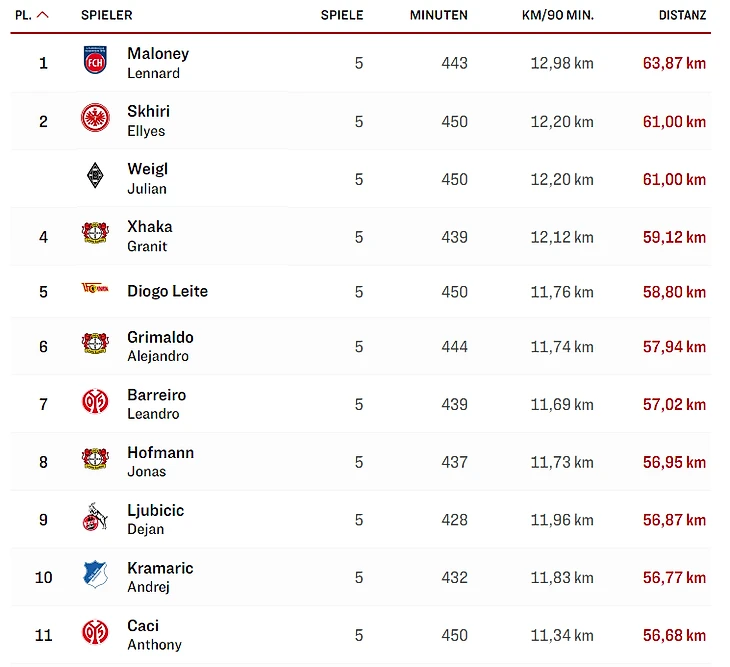Image resolution: width=730 pixels, height=667 pixels.
Task: Sort by KM/90 MIN. column header
Action: pos(558,16)
